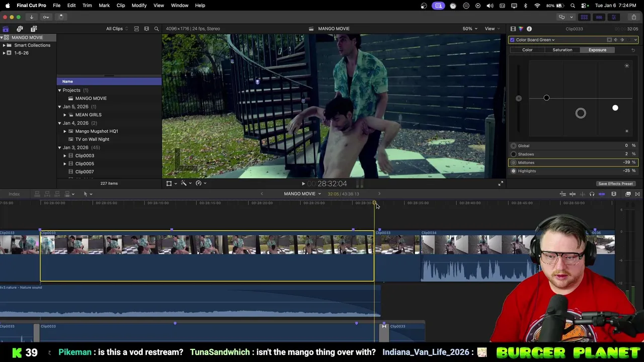Enable the Color Board Green checkbox
The image size is (644, 362).
[x=512, y=40]
